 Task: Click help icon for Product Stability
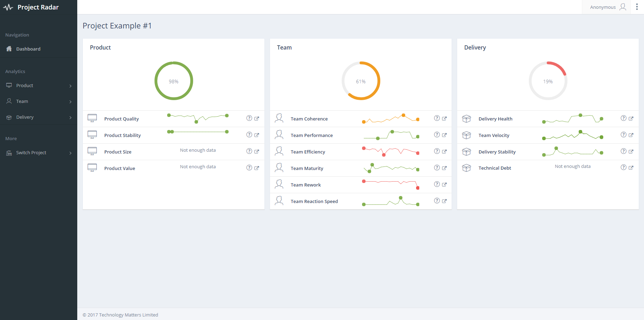point(249,135)
